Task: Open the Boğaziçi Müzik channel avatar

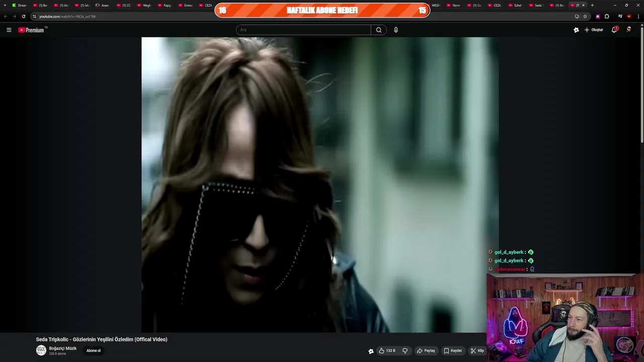Action: (41, 350)
